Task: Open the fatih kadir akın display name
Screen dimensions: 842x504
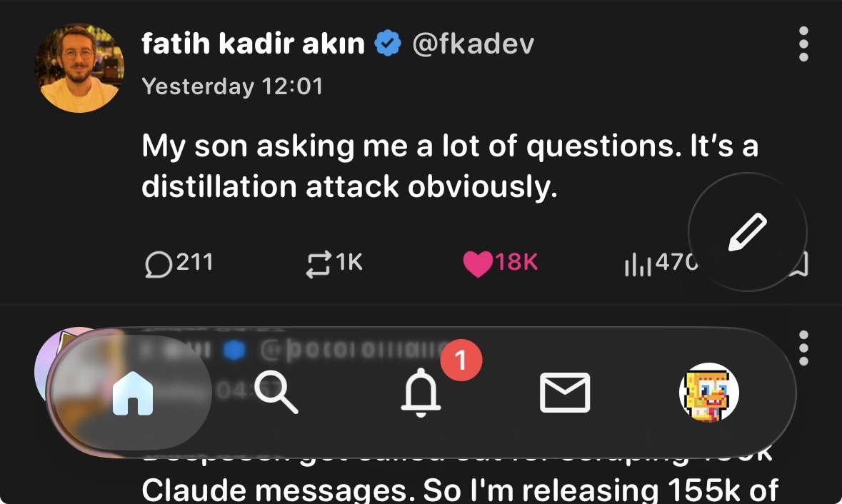Action: 253,44
